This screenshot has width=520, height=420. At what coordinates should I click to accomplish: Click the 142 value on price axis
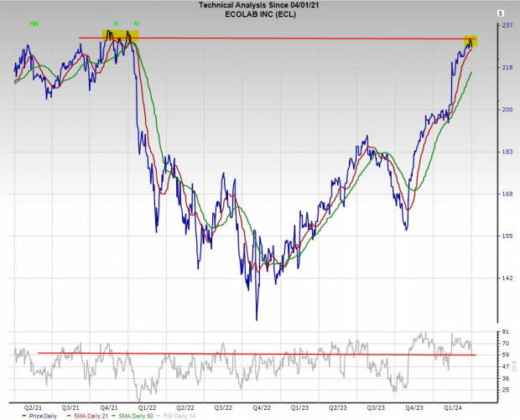(506, 278)
